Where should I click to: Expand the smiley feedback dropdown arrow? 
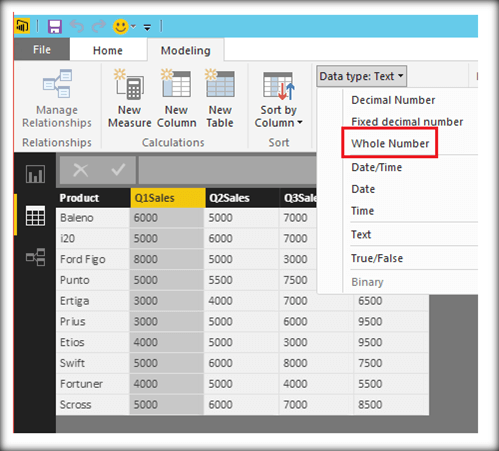point(133,26)
